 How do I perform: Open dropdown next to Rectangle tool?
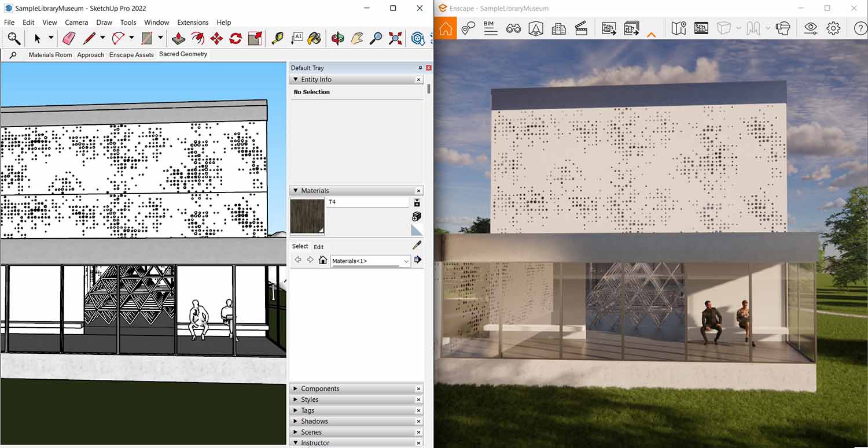click(x=160, y=38)
